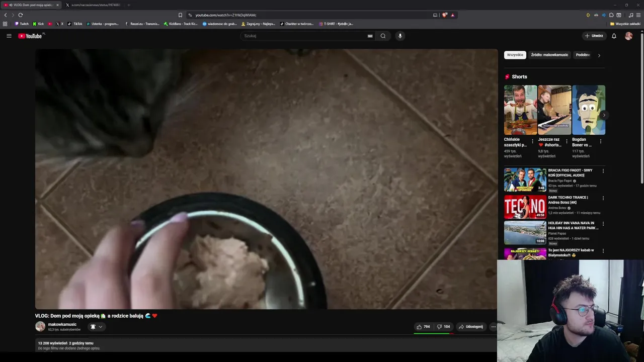The image size is (644, 362).
Task: Open the makowkamusic channel name link
Action: [x=62, y=324]
